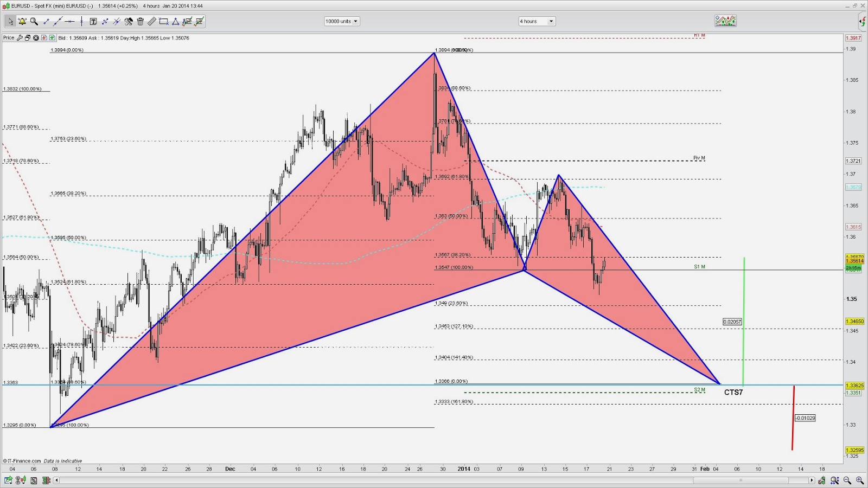The height and width of the screenshot is (488, 868).
Task: Select the horizontal line tool
Action: (69, 22)
